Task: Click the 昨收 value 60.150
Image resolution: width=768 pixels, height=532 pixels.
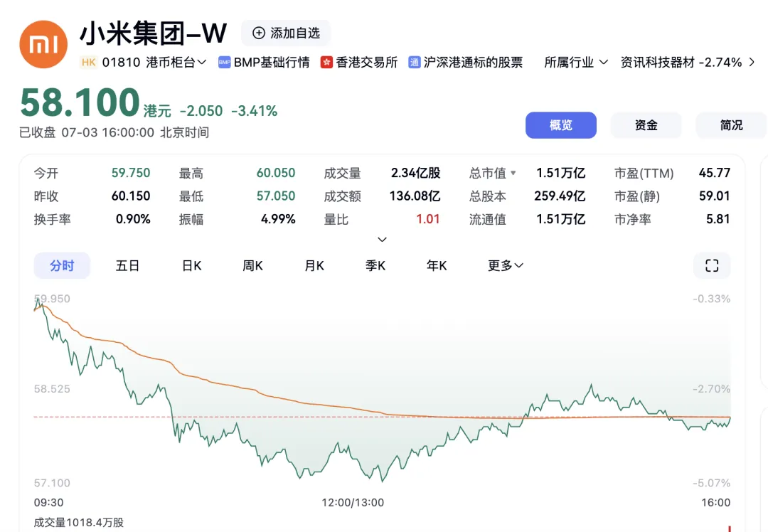Action: tap(131, 196)
